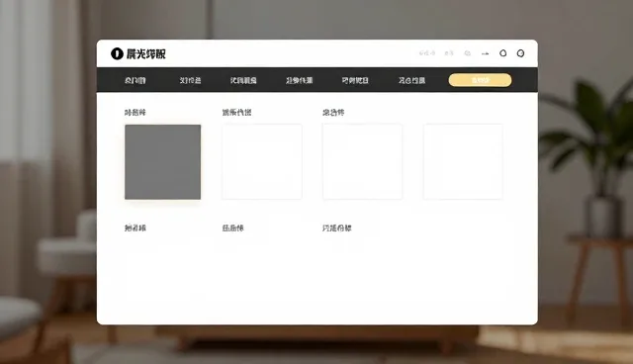This screenshot has height=364, width=633.
Task: Open the third item in dark navigation bar
Action: click(x=243, y=80)
